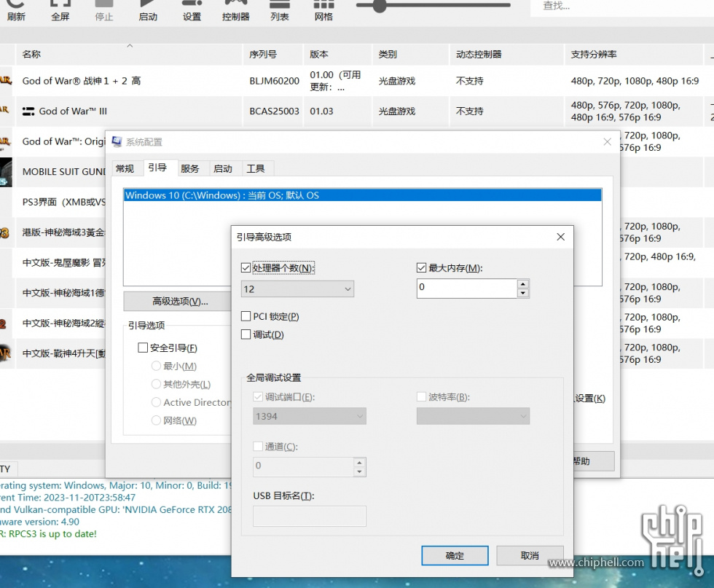Click version 01.03 in the God of War III row
Screen dimensions: 714x588
pos(321,111)
